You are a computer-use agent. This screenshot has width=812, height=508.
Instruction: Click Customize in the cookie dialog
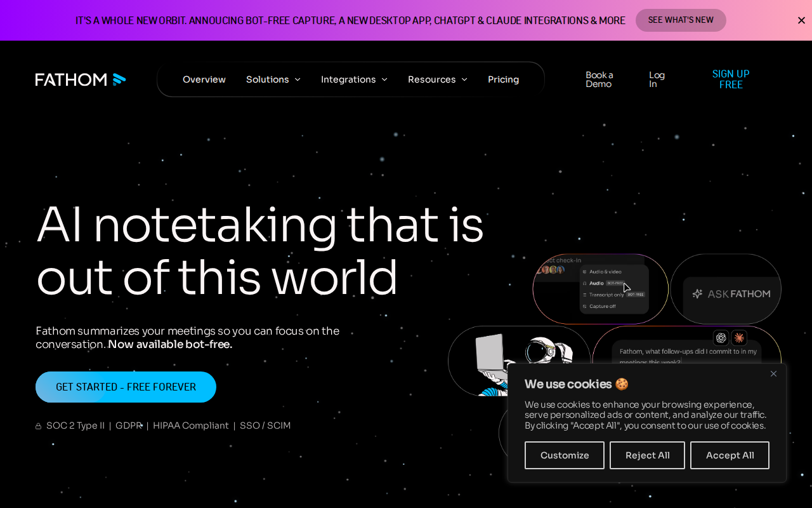pos(565,455)
